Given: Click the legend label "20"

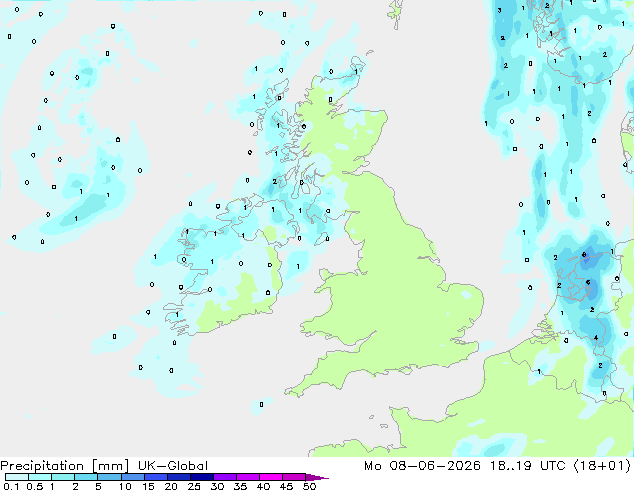Looking at the screenshot, I should [171, 486].
